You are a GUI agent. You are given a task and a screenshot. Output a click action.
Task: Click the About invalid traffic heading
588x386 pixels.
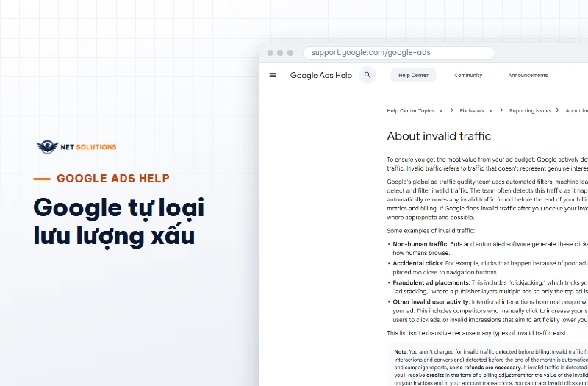point(439,136)
